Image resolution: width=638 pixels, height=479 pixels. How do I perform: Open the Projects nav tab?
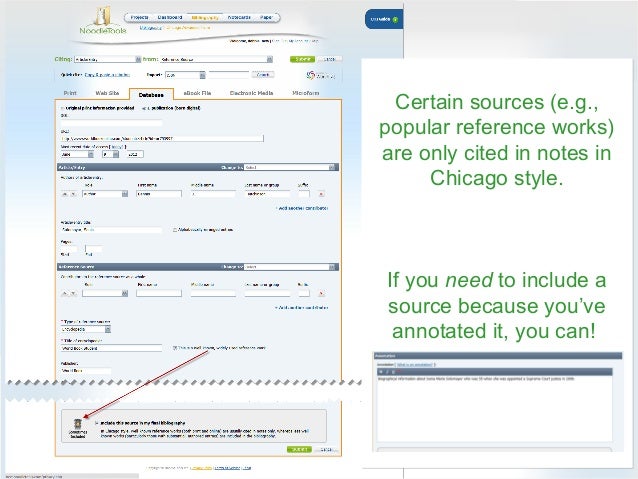[139, 17]
